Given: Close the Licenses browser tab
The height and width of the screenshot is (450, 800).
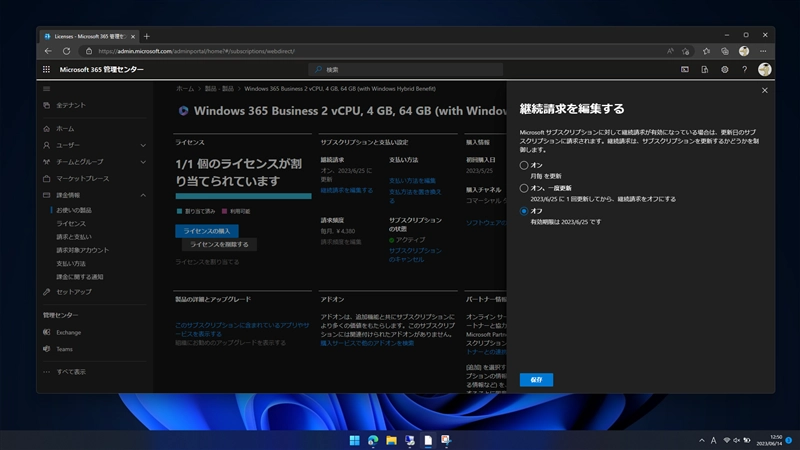Looking at the screenshot, I should tap(133, 37).
